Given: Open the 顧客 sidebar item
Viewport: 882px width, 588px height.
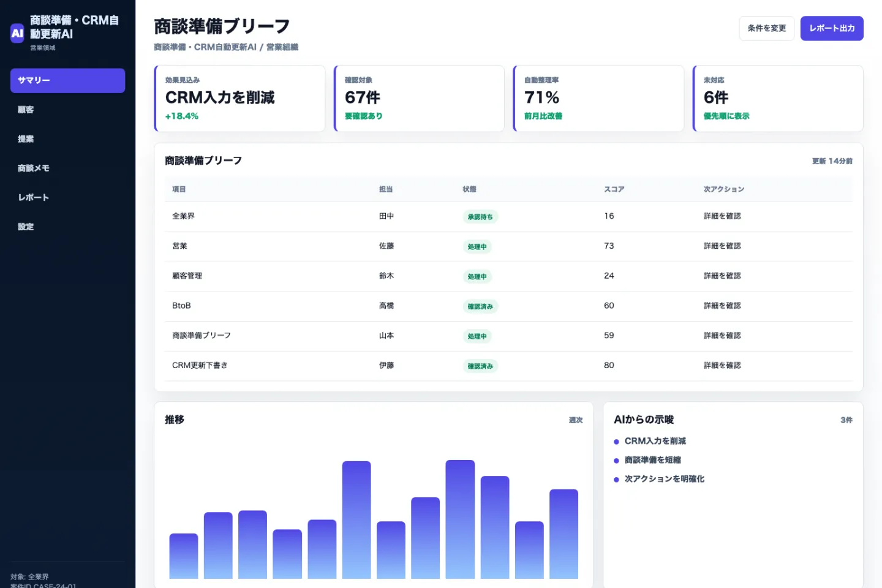Looking at the screenshot, I should [67, 110].
